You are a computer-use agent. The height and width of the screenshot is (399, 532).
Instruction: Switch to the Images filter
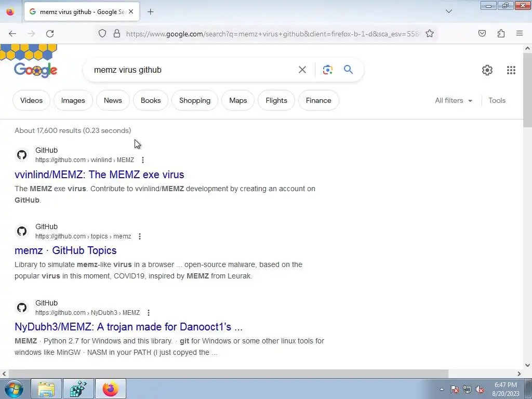[x=73, y=100]
